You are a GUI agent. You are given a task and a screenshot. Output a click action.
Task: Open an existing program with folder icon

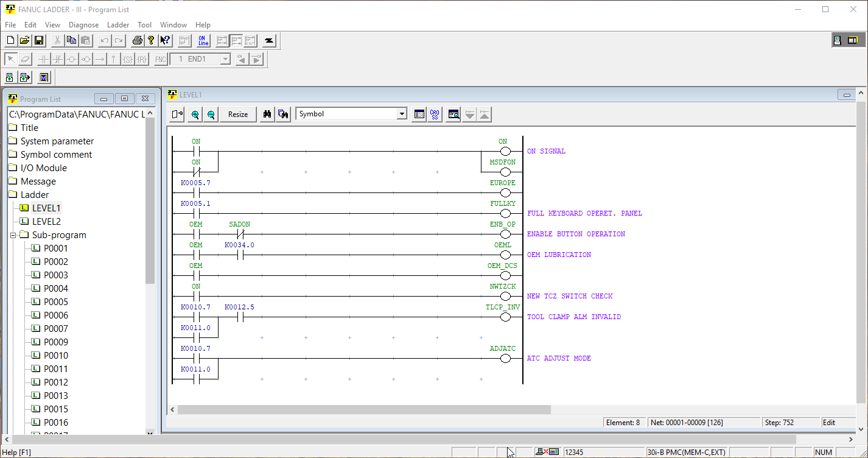(x=24, y=41)
